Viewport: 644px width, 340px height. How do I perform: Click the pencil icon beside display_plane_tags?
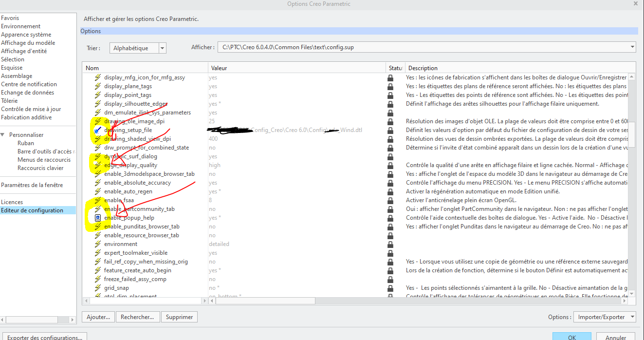point(97,86)
